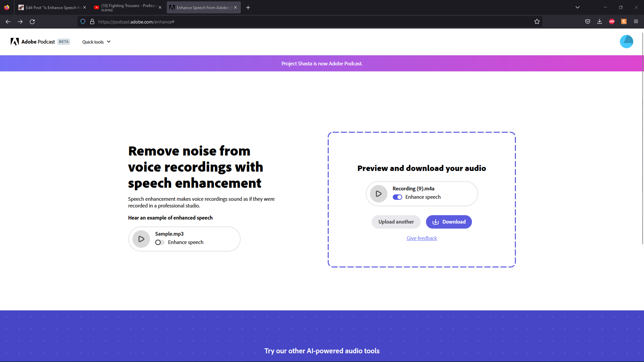The image size is (644, 362).
Task: Open the list all tabs chevron
Action: [577, 7]
